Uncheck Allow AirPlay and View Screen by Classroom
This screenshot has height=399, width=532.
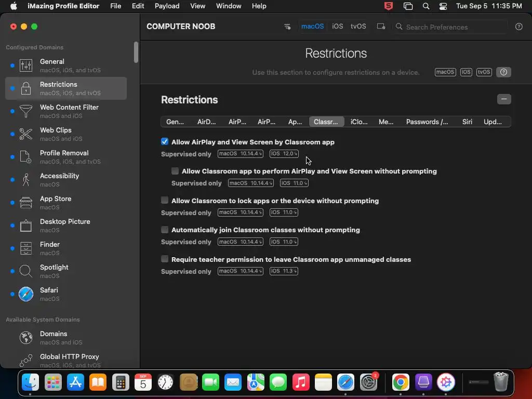pos(165,142)
